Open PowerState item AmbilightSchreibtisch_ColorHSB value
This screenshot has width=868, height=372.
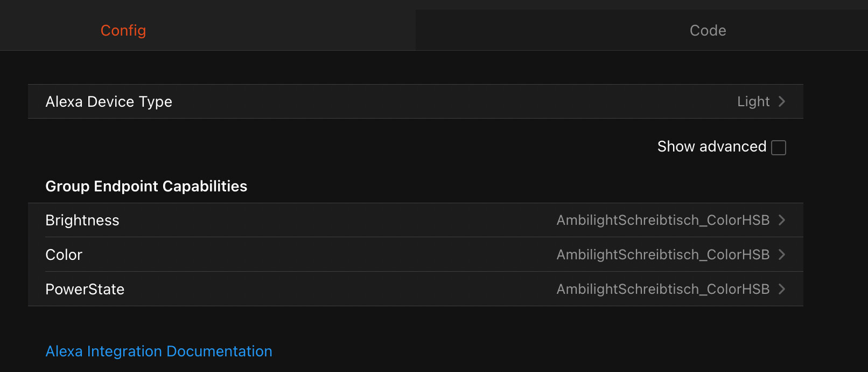coord(663,289)
